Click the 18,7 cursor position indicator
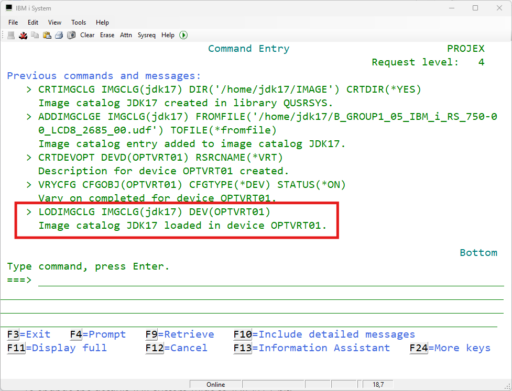Screen dimensions: 512x391 point(378,384)
